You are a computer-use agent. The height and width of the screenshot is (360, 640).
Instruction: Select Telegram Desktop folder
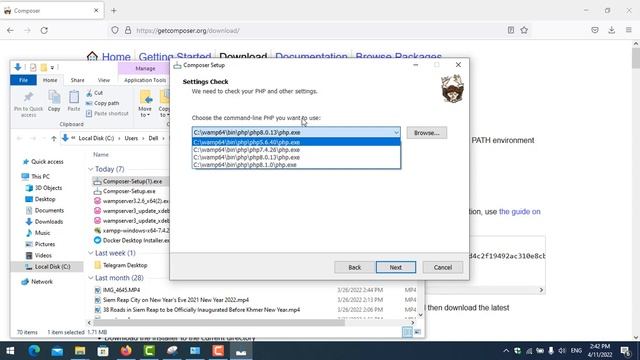pyautogui.click(x=121, y=265)
